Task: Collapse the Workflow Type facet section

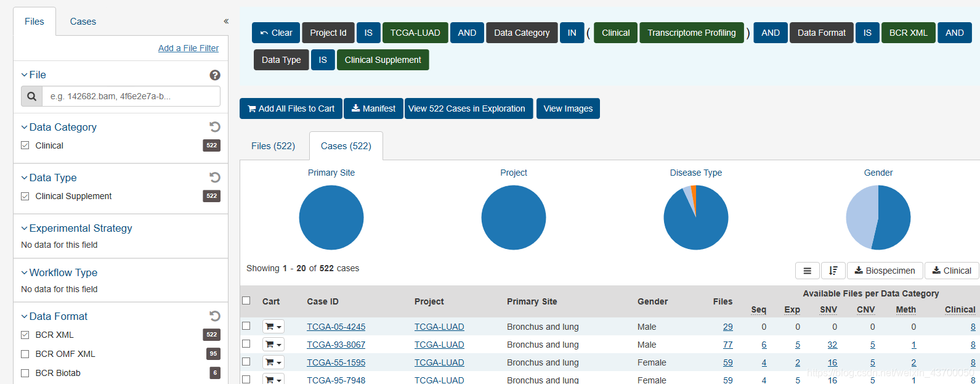Action: (59, 272)
